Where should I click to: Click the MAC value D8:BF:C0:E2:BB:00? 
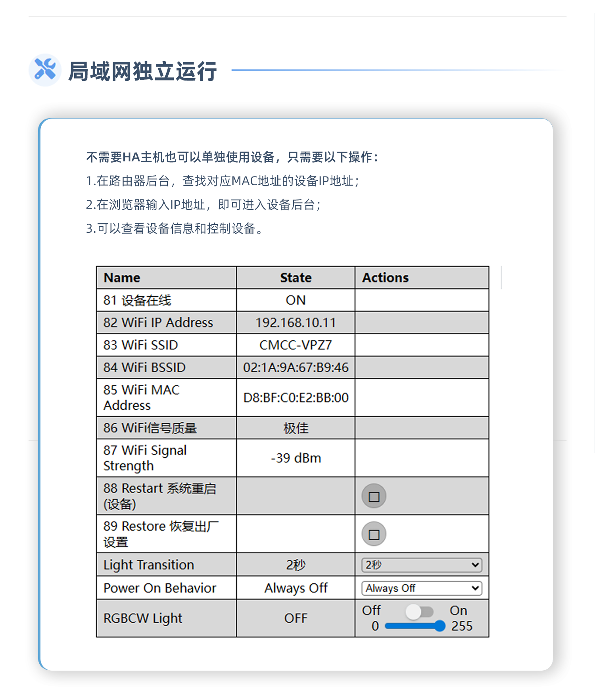click(296, 397)
